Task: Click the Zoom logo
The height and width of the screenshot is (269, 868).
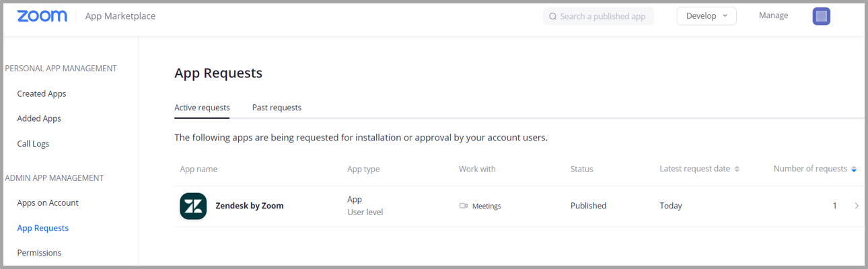Action: [x=42, y=16]
